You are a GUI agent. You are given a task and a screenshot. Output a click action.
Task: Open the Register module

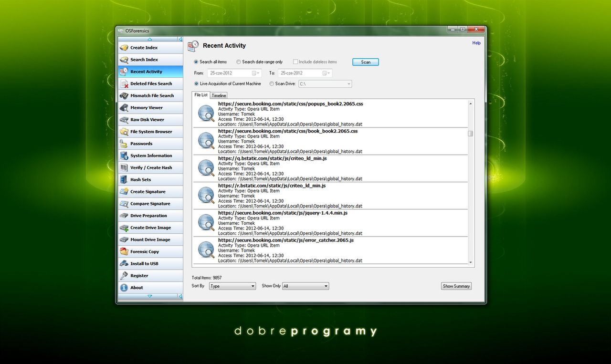150,276
